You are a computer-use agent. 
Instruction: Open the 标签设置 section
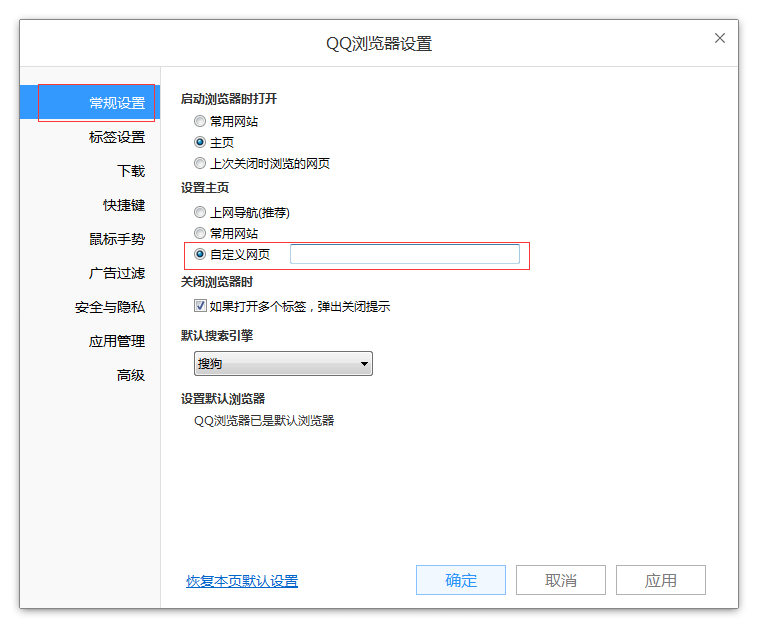117,137
